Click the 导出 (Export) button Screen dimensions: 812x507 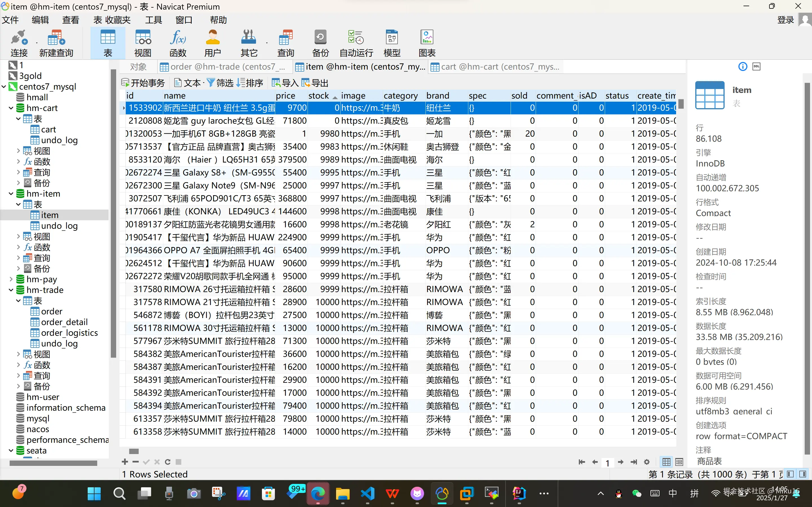point(315,83)
